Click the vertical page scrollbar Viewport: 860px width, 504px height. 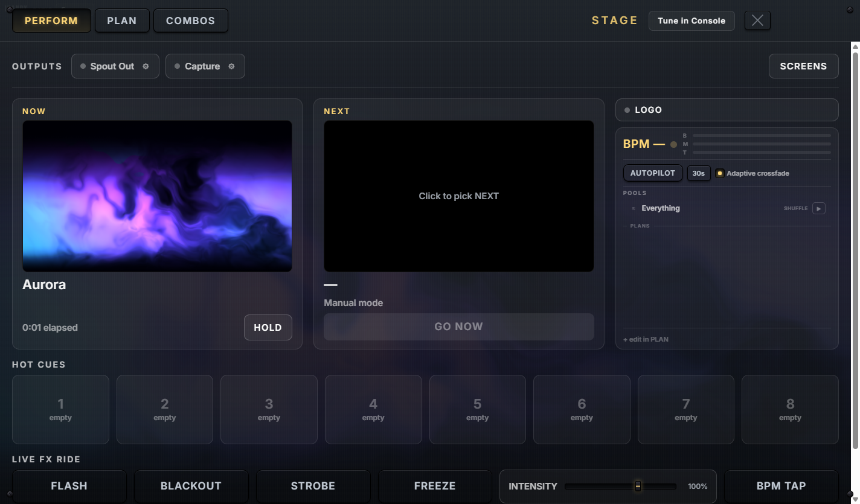tap(855, 250)
